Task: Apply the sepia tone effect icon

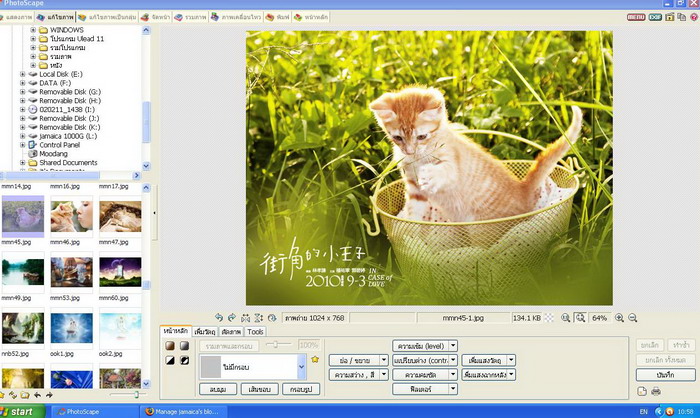Action: [x=170, y=346]
